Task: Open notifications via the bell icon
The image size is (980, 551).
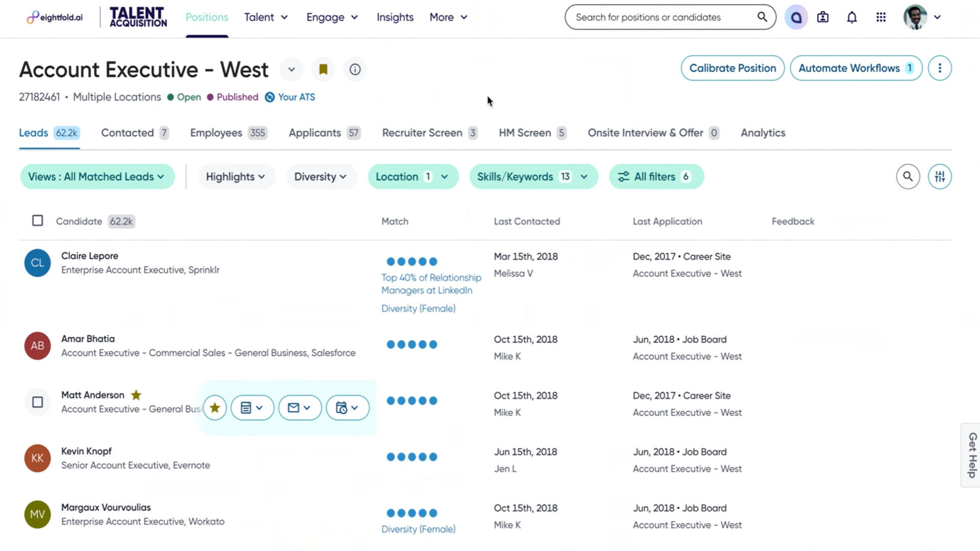Action: [x=852, y=17]
